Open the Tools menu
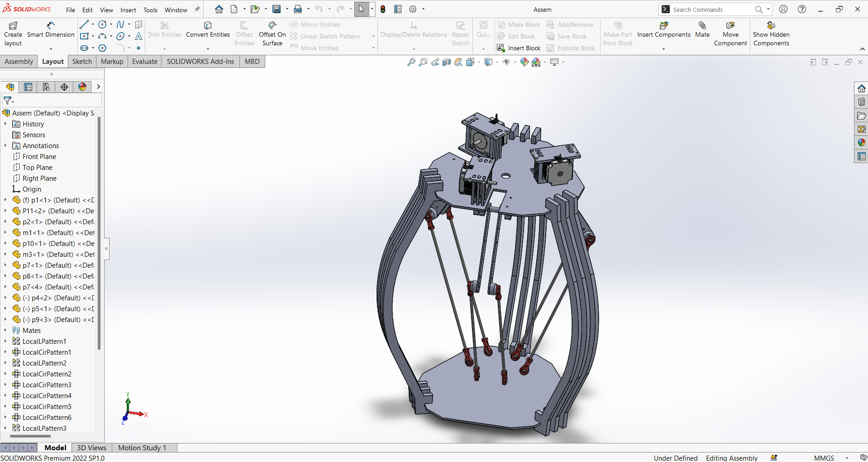This screenshot has width=868, height=462. pos(150,10)
